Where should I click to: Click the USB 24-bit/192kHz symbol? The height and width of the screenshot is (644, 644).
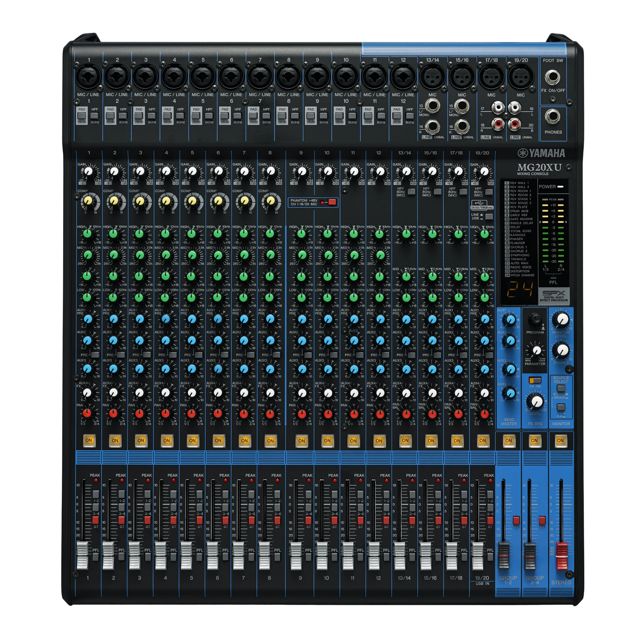tap(482, 205)
